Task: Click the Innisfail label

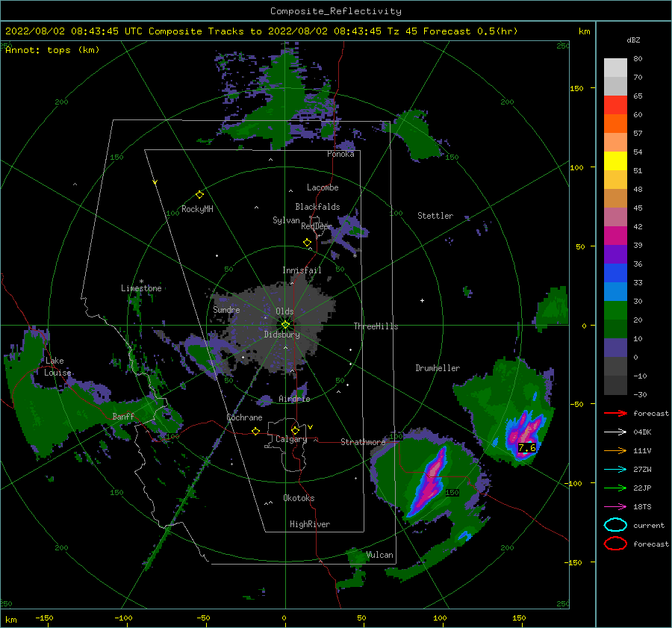Action: (x=302, y=270)
